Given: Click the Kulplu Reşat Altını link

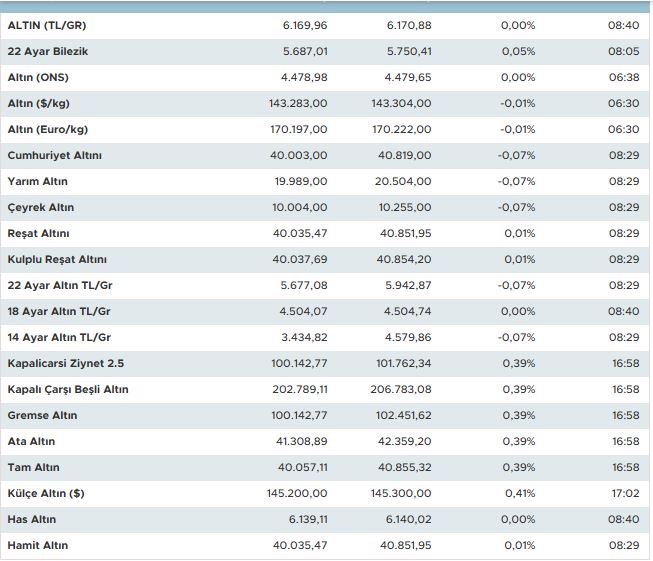Looking at the screenshot, I should coord(57,260).
